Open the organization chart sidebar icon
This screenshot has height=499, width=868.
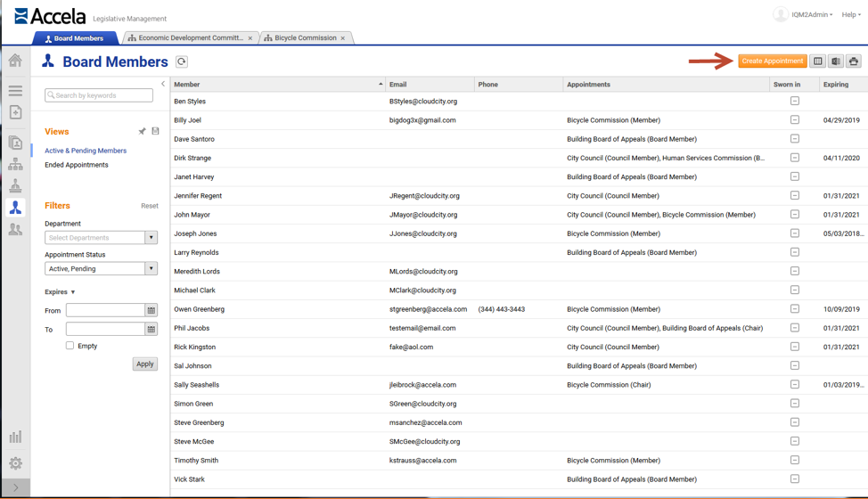pos(15,164)
